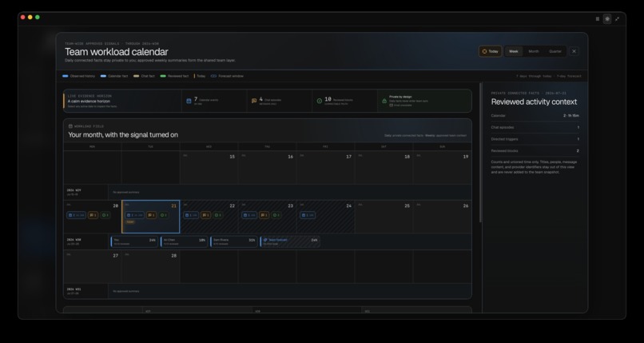Click the Reviewed fact legend swatch
The width and height of the screenshot is (644, 343).
[x=163, y=76]
